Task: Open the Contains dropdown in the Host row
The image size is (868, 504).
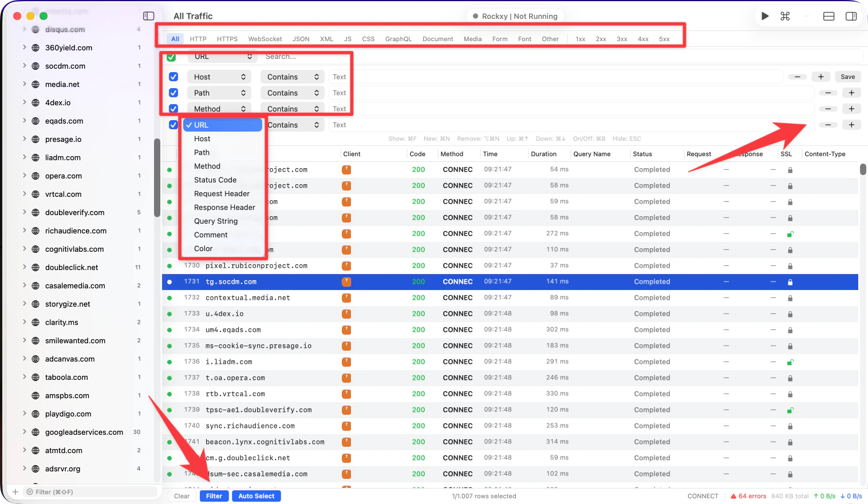Action: click(293, 77)
